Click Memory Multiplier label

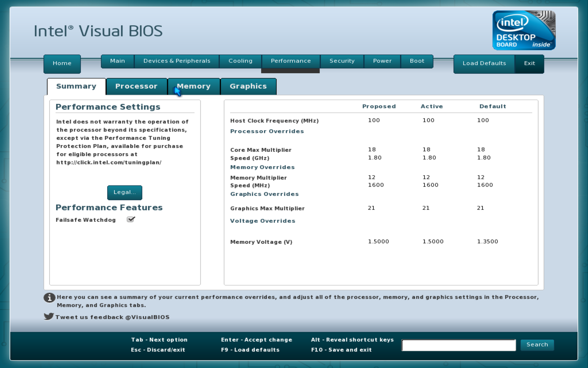tap(258, 178)
